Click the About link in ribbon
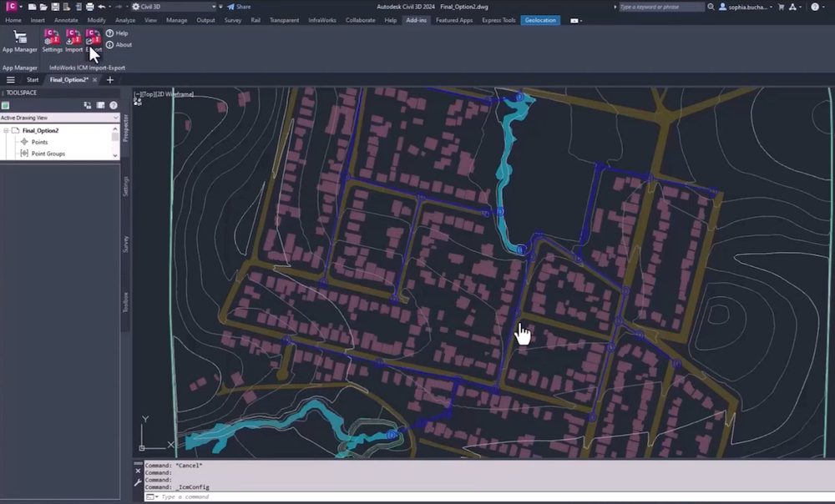835x504 pixels. (x=123, y=45)
